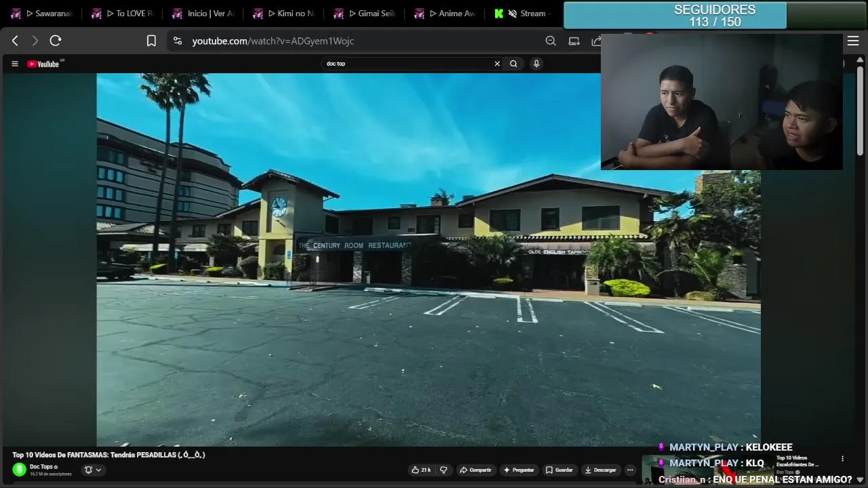The image size is (868, 488).
Task: Click the video title Top 10 Videos De FANTASMAS
Action: (x=108, y=455)
